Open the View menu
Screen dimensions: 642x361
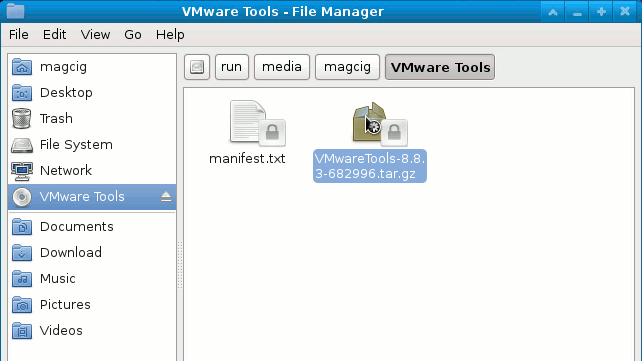(x=95, y=35)
